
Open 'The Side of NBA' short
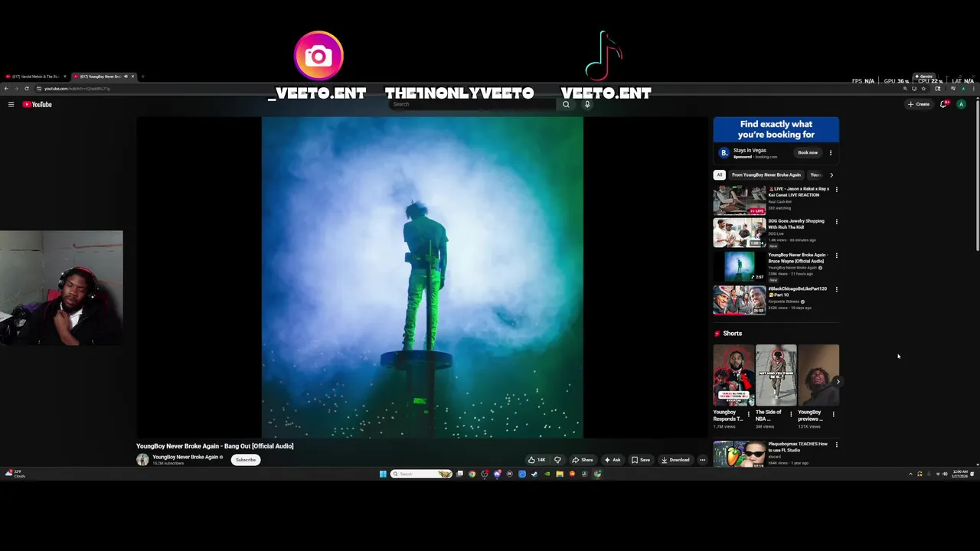coord(776,375)
